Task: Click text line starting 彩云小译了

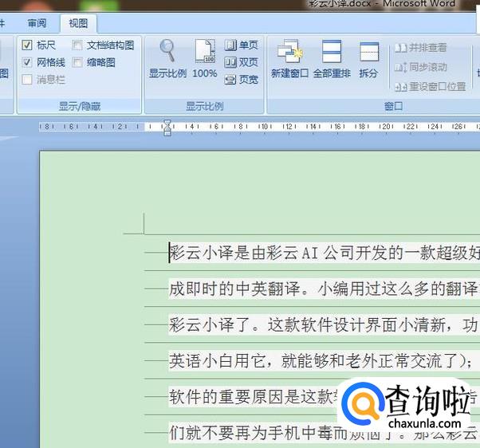Action: pos(325,324)
